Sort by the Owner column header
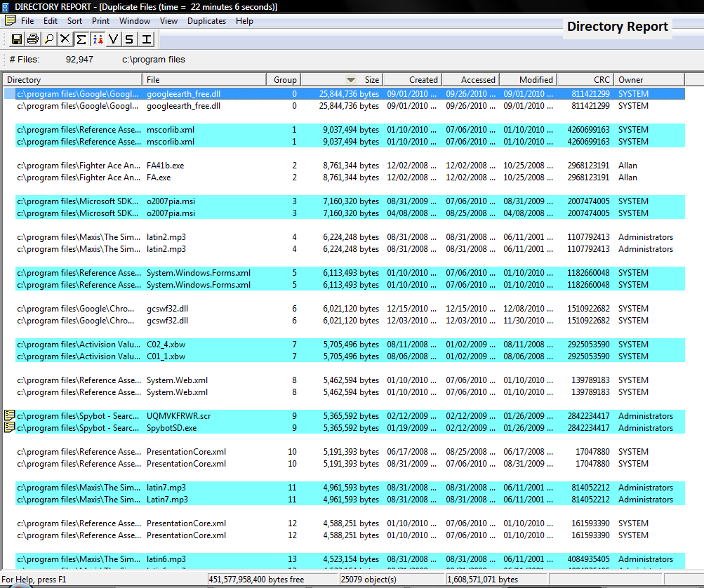 tap(649, 79)
